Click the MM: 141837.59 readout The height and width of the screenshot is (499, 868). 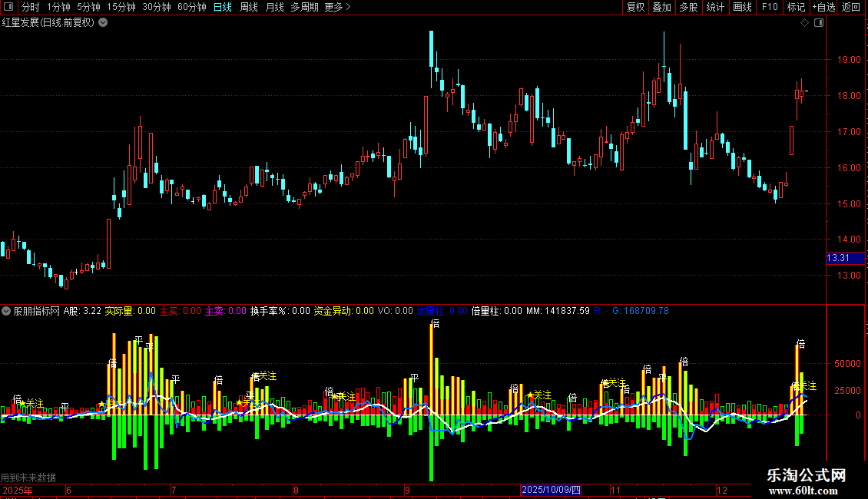point(558,311)
